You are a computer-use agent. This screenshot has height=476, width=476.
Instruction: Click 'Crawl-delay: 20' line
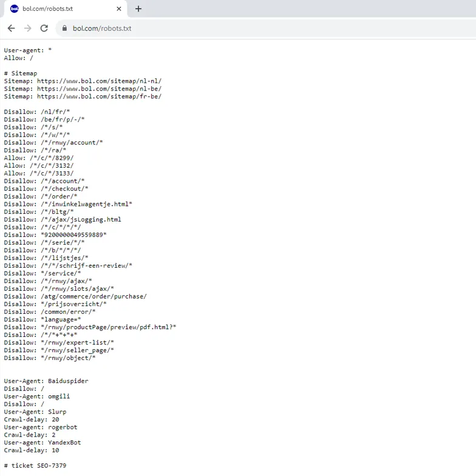pyautogui.click(x=32, y=419)
